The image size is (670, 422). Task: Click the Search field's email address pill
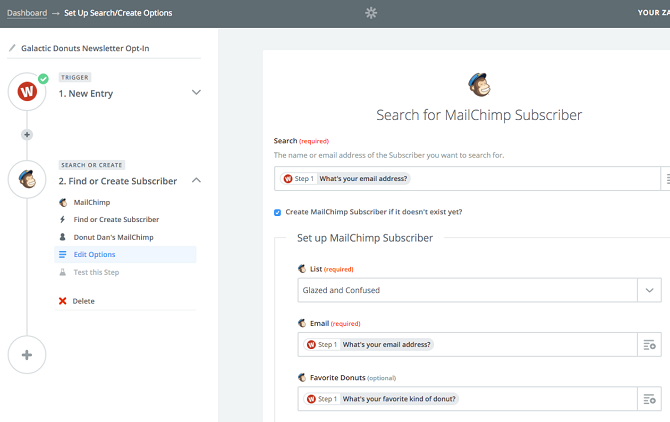[x=345, y=179]
